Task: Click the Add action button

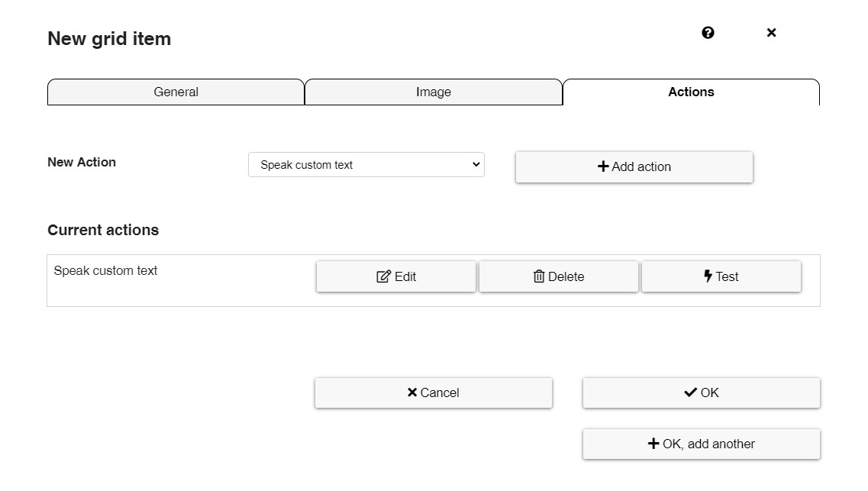Action: (x=634, y=166)
